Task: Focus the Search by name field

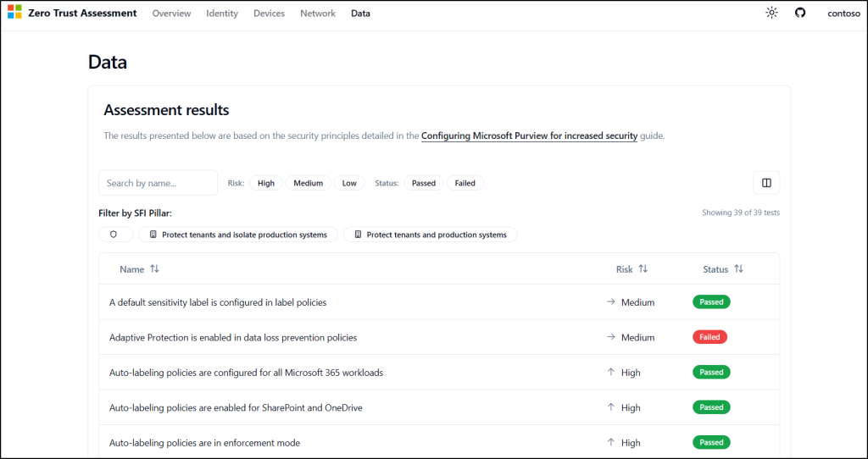Action: click(158, 182)
